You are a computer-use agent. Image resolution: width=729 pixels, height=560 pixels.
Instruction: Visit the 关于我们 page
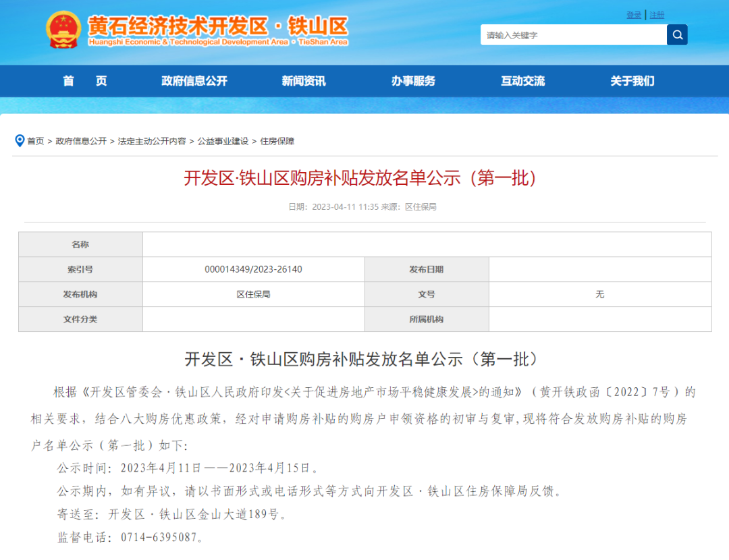click(x=632, y=81)
